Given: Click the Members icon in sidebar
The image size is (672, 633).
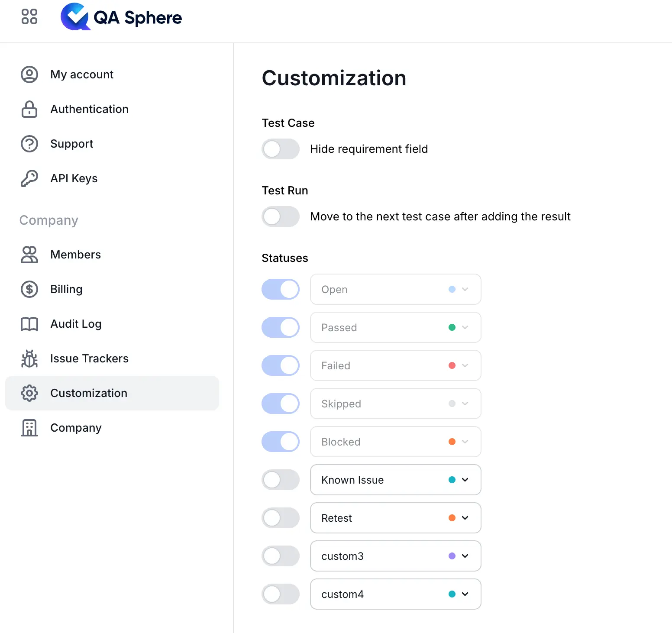Looking at the screenshot, I should [x=29, y=255].
